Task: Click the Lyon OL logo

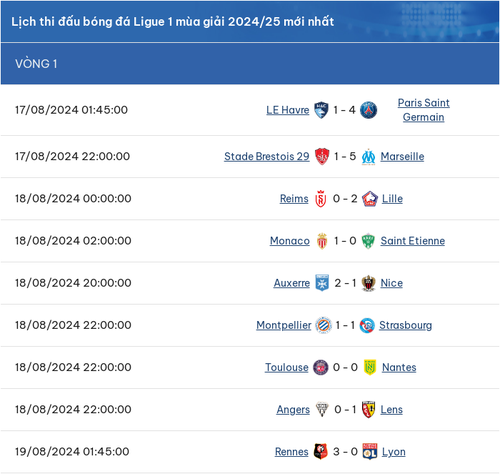Action: [370, 452]
